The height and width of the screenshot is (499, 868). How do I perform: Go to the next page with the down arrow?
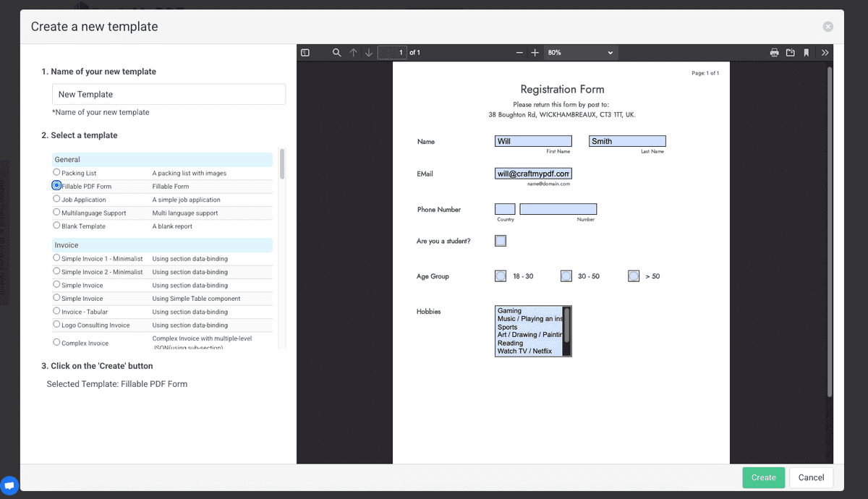pos(368,52)
